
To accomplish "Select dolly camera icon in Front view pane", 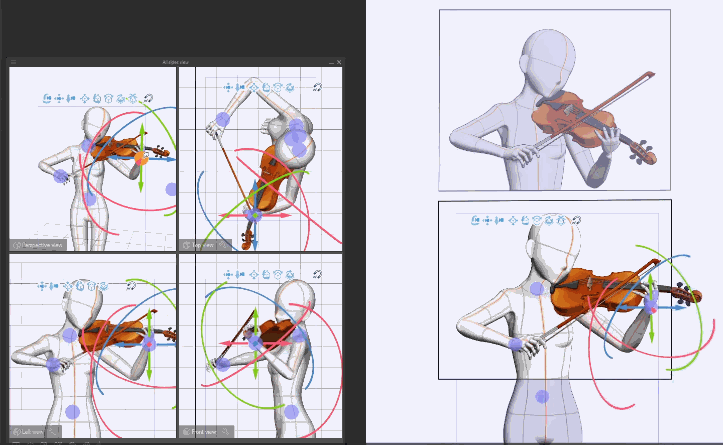I will [x=240, y=274].
